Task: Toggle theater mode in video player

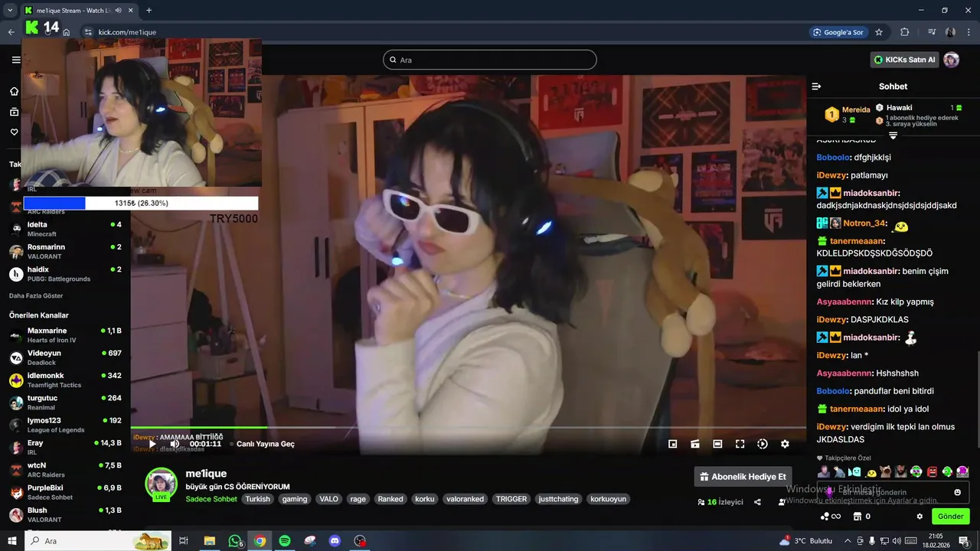Action: 717,444
